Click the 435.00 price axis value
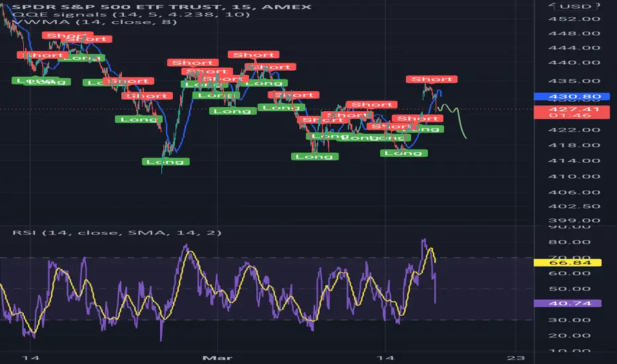Image resolution: width=617 pixels, height=364 pixels. [x=574, y=81]
